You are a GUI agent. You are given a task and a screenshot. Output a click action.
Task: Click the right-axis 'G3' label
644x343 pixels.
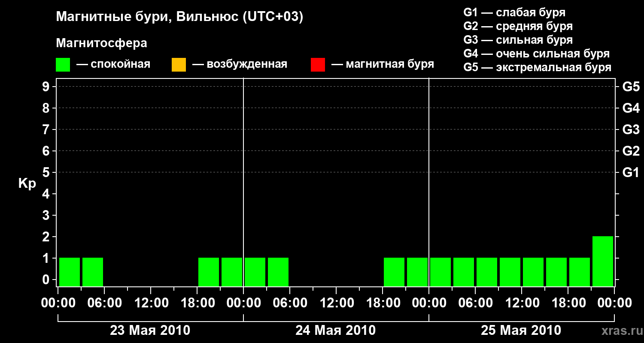(631, 129)
